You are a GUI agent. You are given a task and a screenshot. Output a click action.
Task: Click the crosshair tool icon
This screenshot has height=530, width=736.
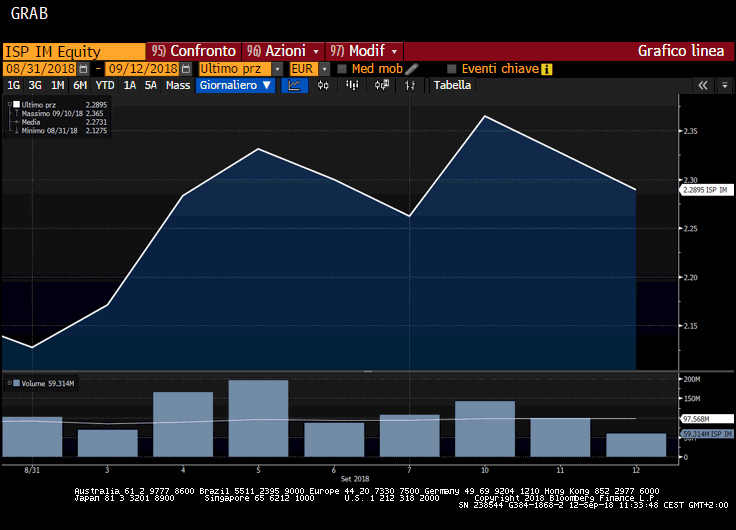pyautogui.click(x=411, y=86)
